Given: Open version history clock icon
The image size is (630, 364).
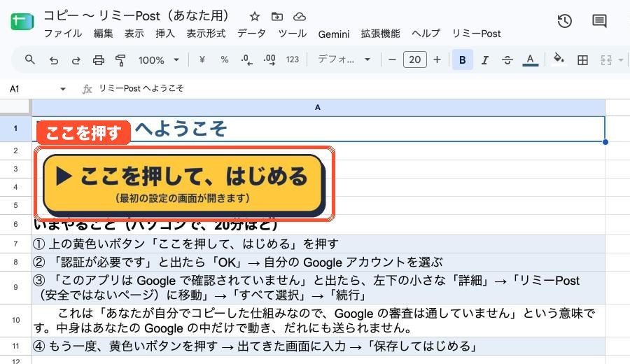Looking at the screenshot, I should [x=564, y=21].
